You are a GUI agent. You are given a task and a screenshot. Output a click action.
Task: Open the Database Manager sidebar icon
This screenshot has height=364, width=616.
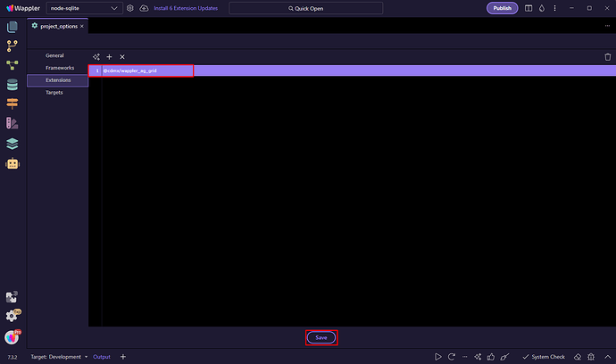coord(12,85)
